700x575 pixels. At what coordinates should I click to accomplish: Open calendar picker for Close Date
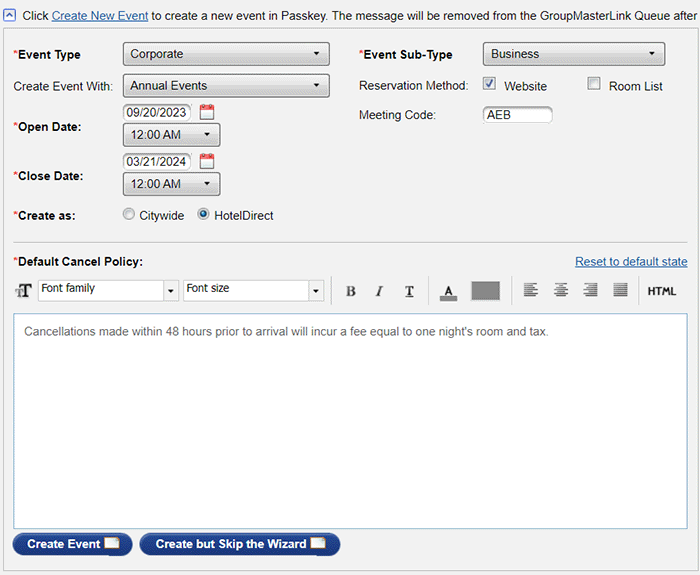click(207, 161)
